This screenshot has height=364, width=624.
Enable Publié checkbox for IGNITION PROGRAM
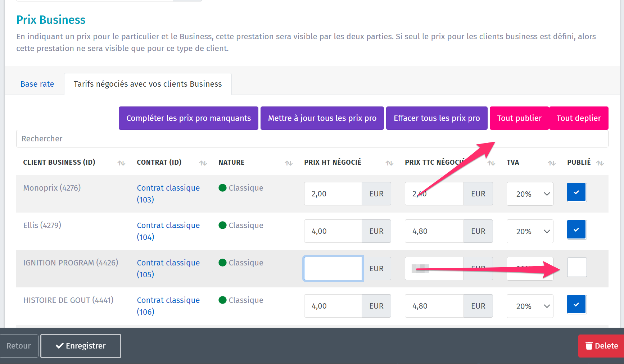pyautogui.click(x=576, y=267)
